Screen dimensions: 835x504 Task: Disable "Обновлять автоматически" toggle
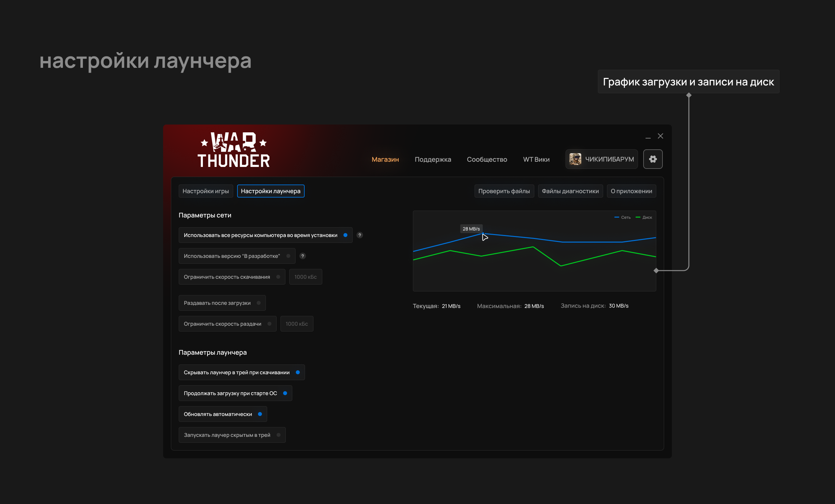pyautogui.click(x=260, y=414)
